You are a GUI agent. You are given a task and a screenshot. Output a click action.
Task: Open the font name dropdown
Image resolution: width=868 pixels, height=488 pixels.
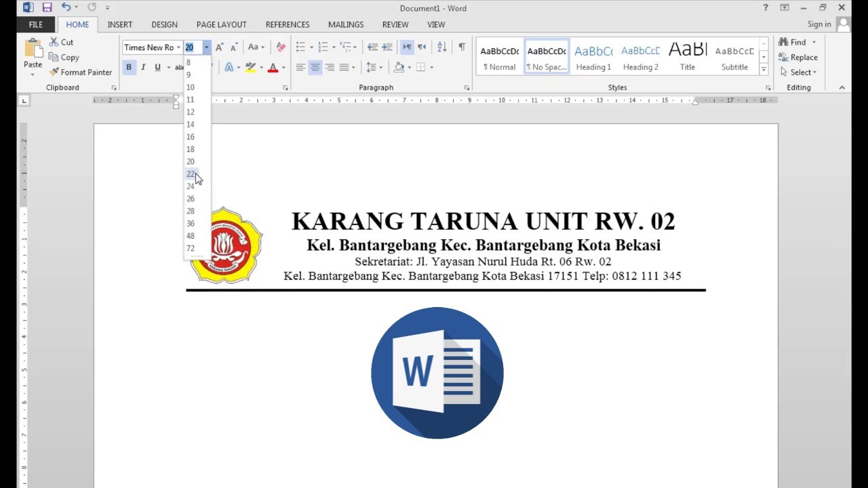(178, 47)
